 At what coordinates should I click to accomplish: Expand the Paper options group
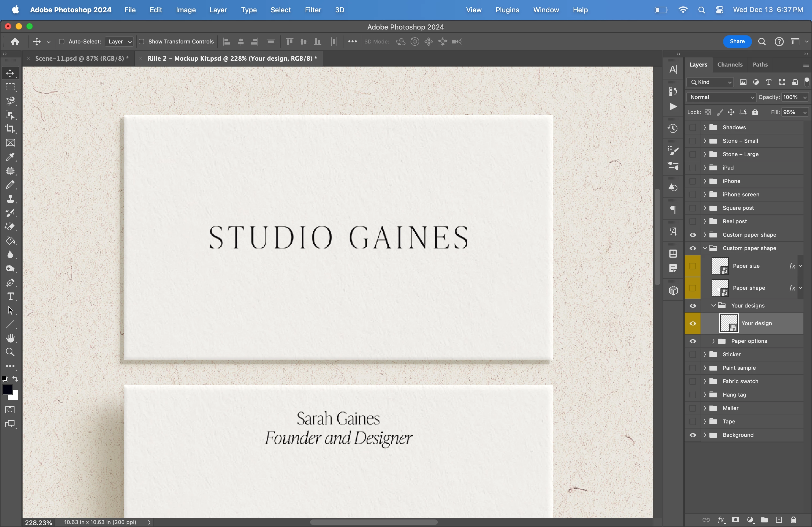click(713, 341)
